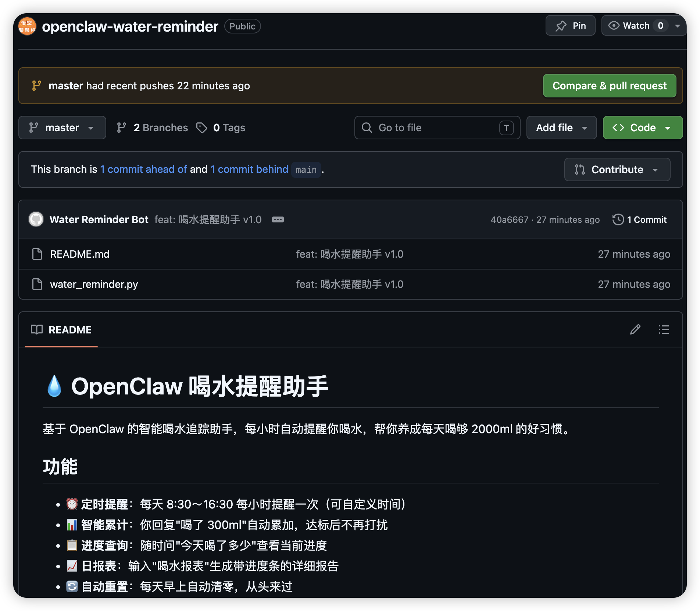This screenshot has height=611, width=700.
Task: Open the Watch notification options caret
Action: (x=677, y=26)
